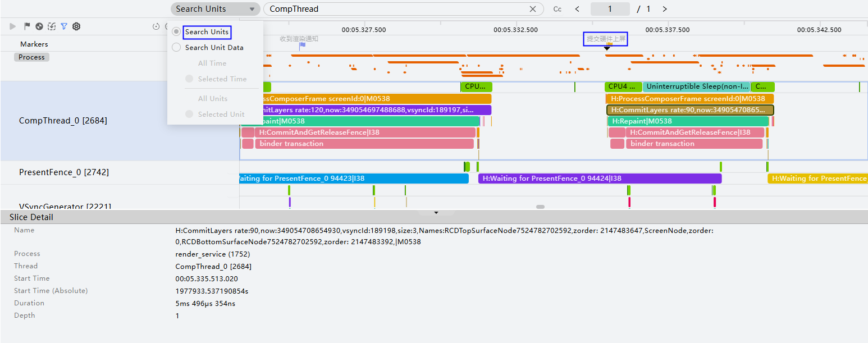Screen dimensions: 868x343
Task: Click the Process label button
Action: pyautogui.click(x=31, y=57)
